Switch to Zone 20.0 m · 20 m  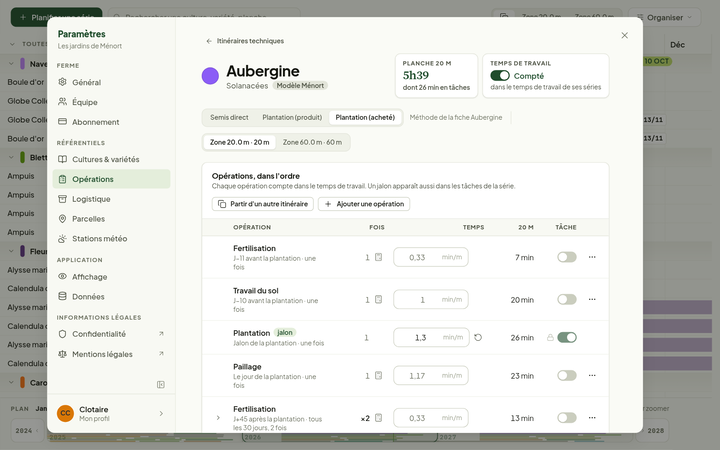pos(240,142)
